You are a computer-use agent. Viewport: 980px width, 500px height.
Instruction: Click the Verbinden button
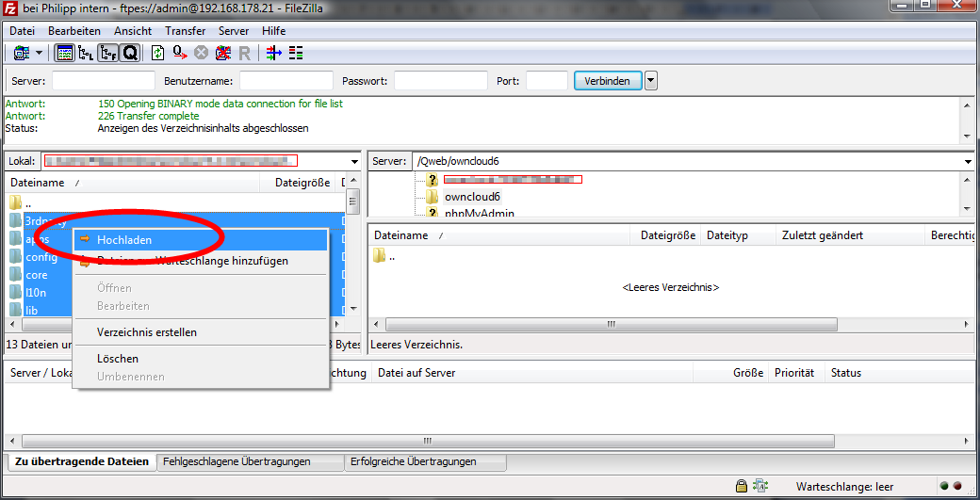click(x=607, y=81)
